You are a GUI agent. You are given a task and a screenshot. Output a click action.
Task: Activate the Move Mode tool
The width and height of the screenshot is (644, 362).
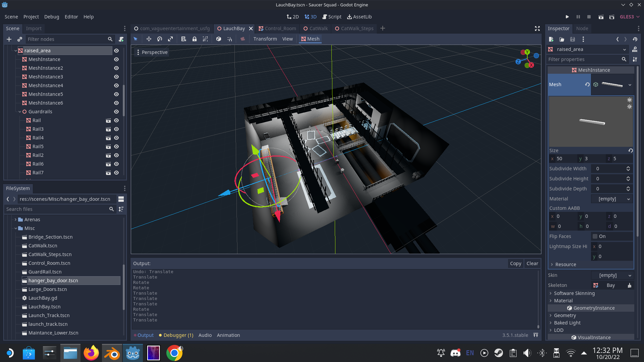coord(149,39)
